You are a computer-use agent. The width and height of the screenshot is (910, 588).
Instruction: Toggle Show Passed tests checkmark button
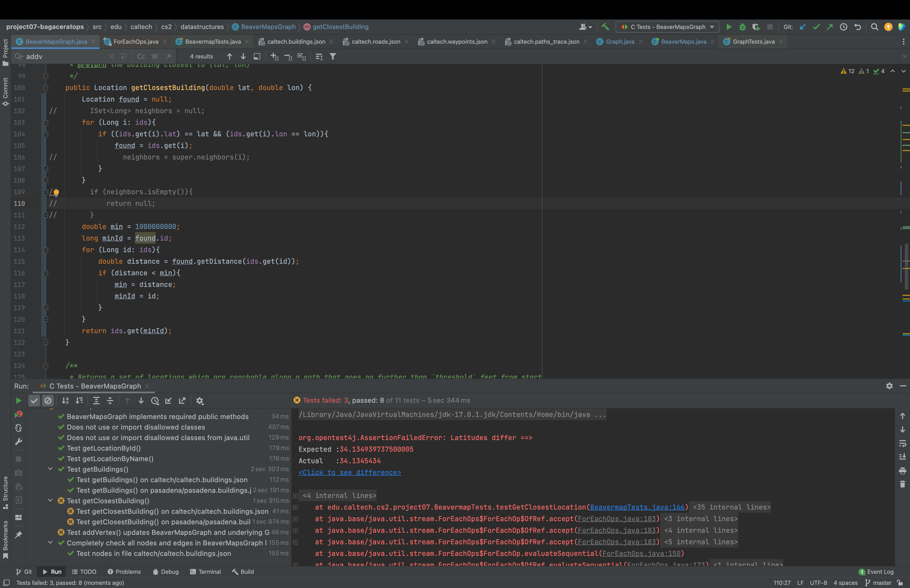coord(34,401)
